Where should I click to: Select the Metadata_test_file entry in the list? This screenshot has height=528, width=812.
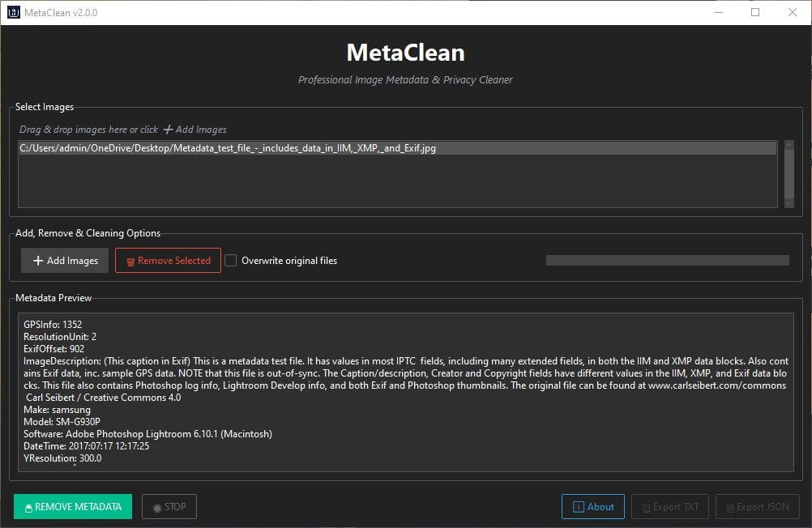pos(226,148)
